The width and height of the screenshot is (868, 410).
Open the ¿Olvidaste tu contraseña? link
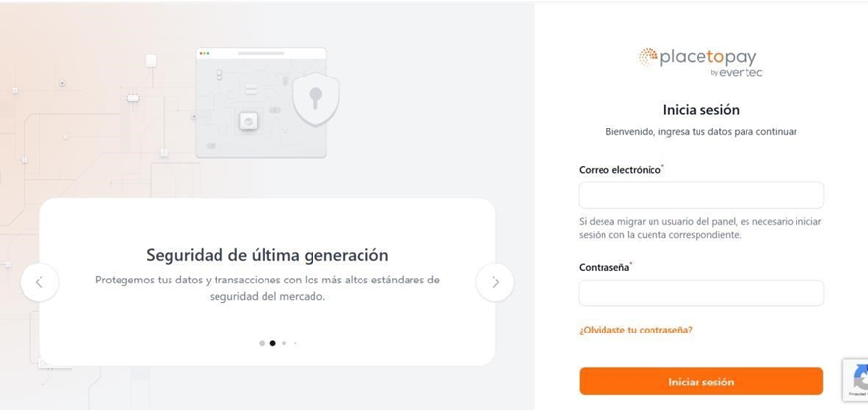click(635, 330)
